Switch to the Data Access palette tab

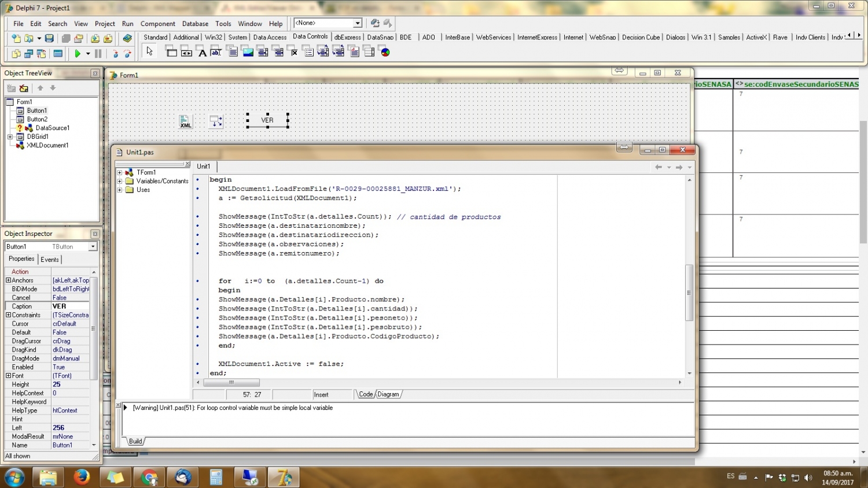pos(270,37)
